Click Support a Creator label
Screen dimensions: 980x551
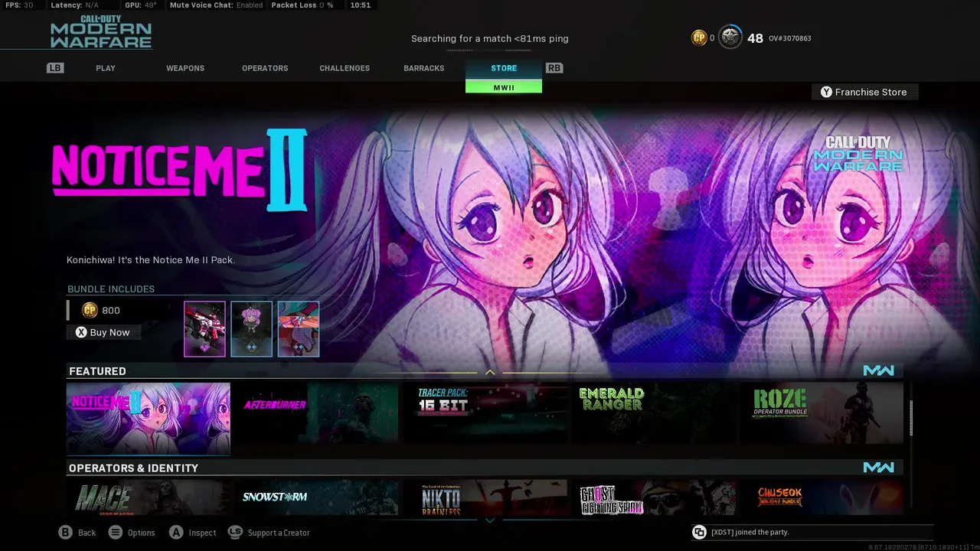[x=279, y=533]
